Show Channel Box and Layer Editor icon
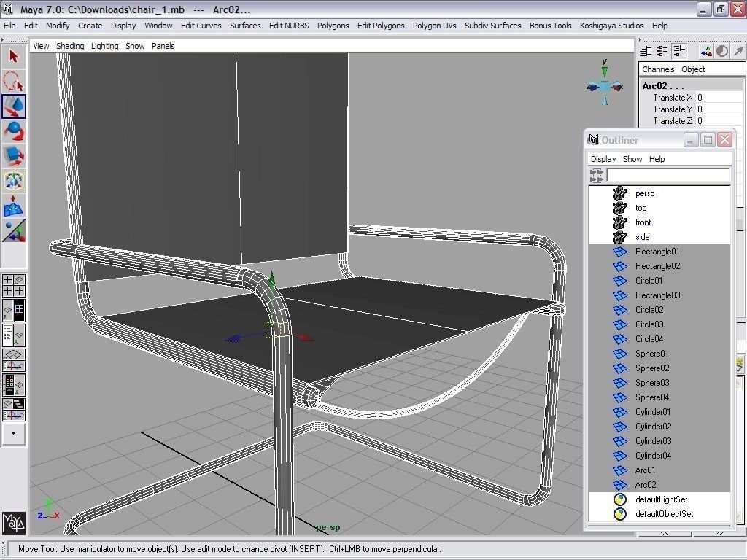 pos(679,52)
